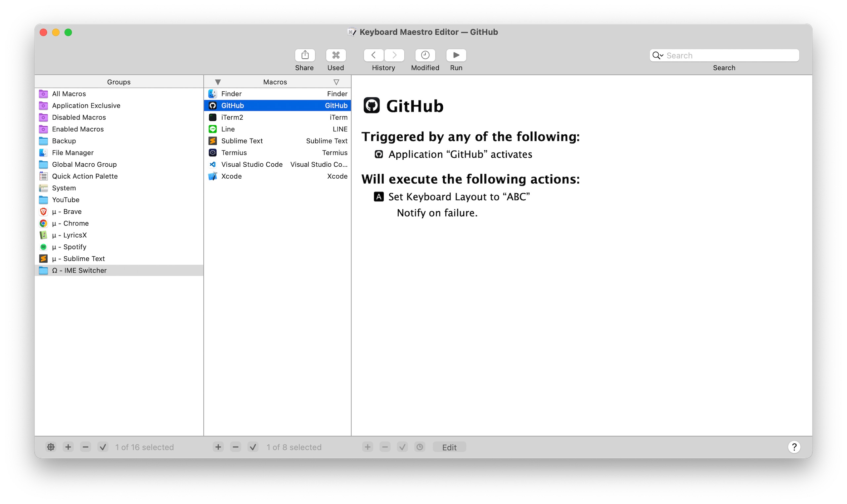The width and height of the screenshot is (847, 504).
Task: Add new action plus button
Action: click(367, 447)
